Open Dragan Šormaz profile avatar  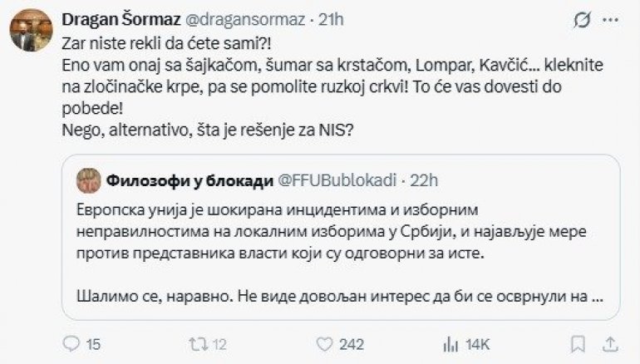[32, 31]
